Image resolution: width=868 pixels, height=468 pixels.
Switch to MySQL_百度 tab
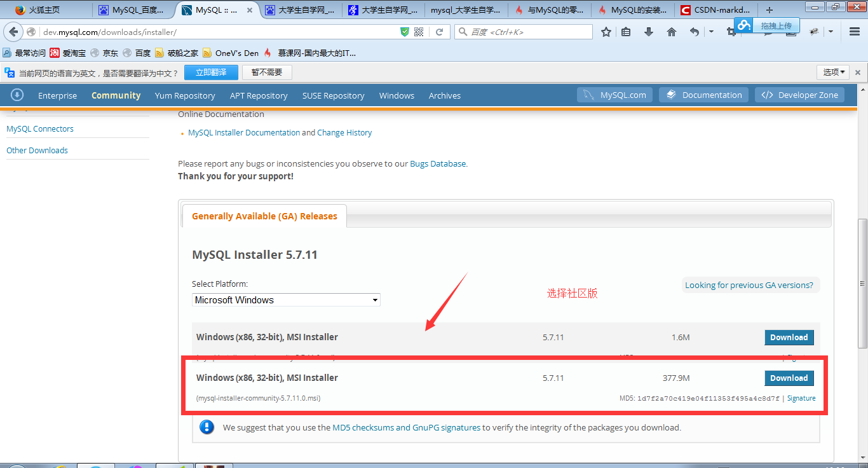[133, 10]
